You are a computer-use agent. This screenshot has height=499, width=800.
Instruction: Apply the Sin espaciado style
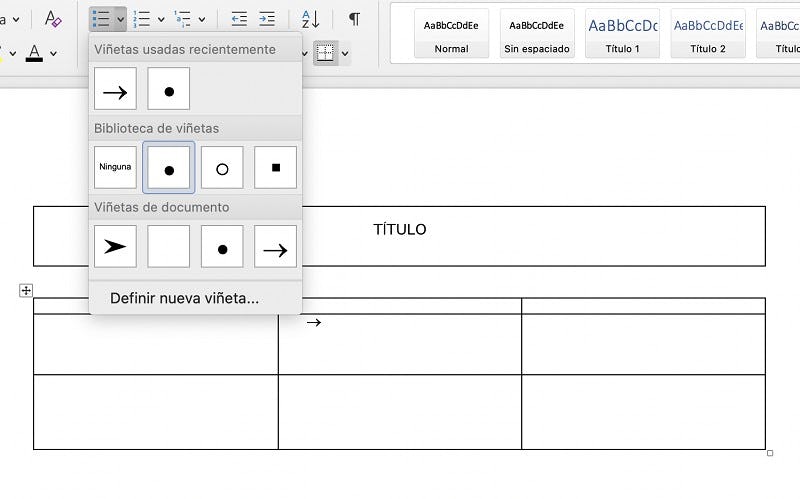point(537,34)
